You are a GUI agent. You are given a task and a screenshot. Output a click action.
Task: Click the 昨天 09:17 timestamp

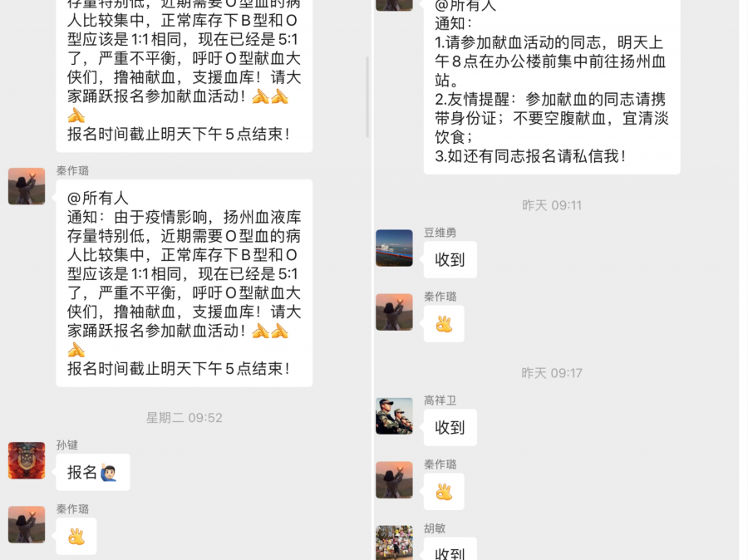click(552, 373)
